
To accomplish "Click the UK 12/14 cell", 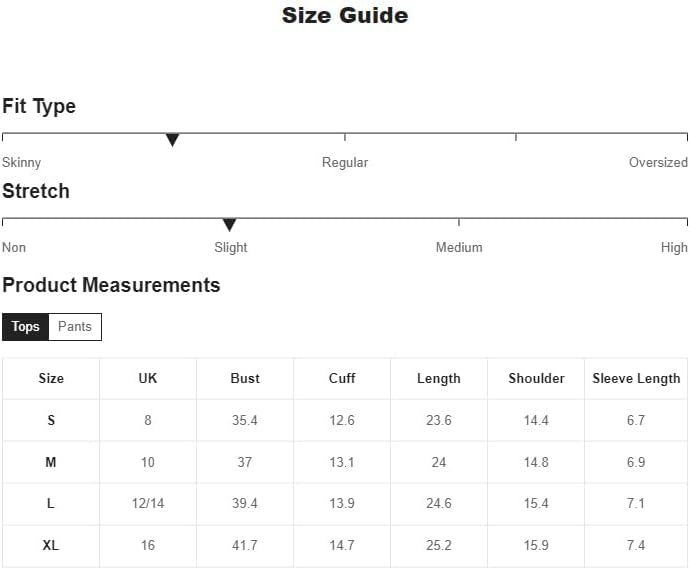I will (x=148, y=503).
